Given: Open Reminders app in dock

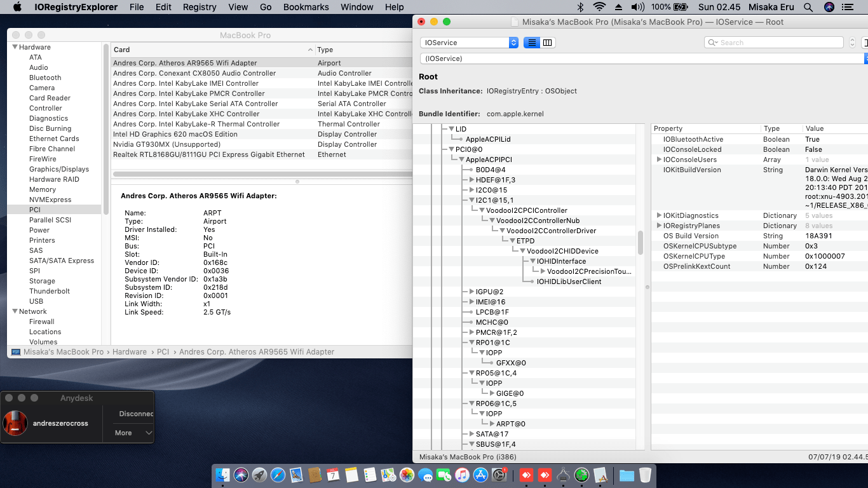Looking at the screenshot, I should point(370,475).
